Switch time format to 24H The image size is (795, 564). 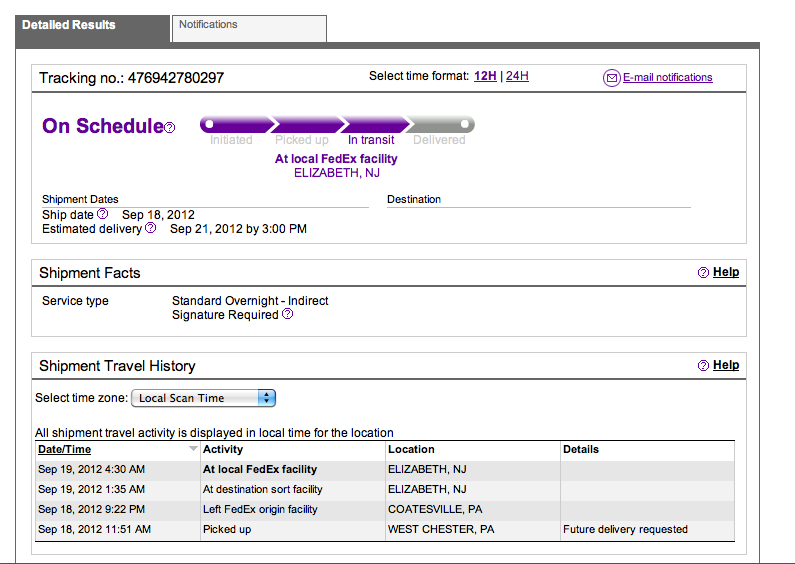517,76
